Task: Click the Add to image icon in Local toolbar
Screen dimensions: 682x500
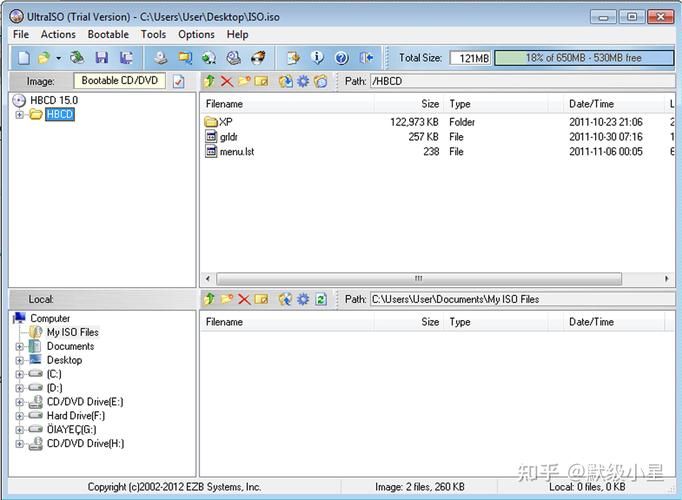Action: (286, 299)
